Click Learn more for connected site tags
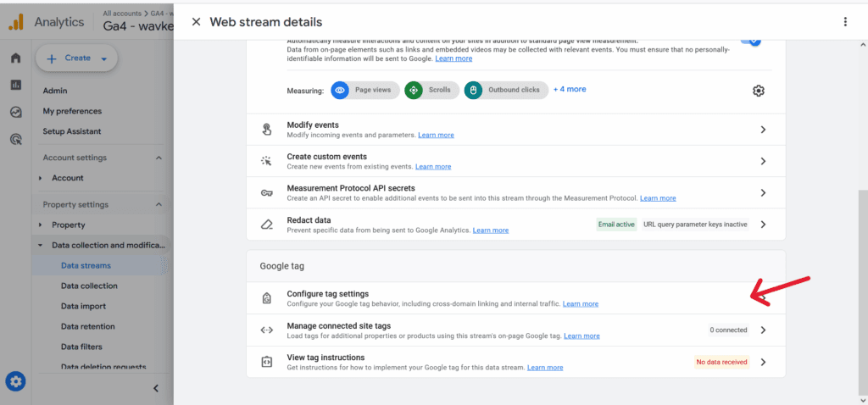The width and height of the screenshot is (868, 405). pyautogui.click(x=581, y=336)
